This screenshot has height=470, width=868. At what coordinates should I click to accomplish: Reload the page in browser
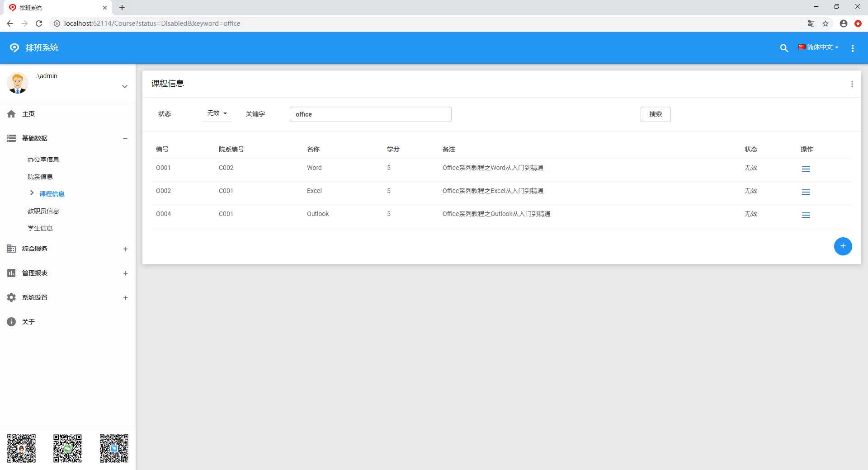(x=39, y=23)
